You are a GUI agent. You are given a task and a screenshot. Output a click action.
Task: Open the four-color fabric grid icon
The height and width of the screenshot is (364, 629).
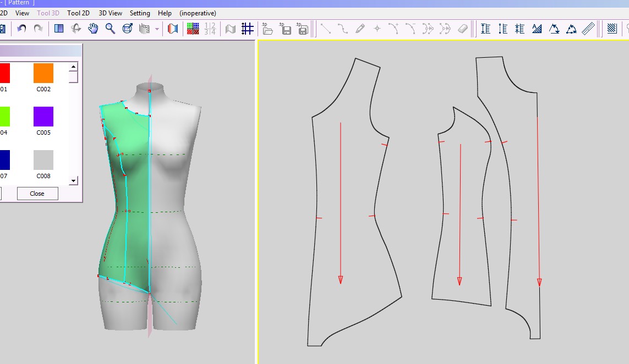pyautogui.click(x=193, y=29)
